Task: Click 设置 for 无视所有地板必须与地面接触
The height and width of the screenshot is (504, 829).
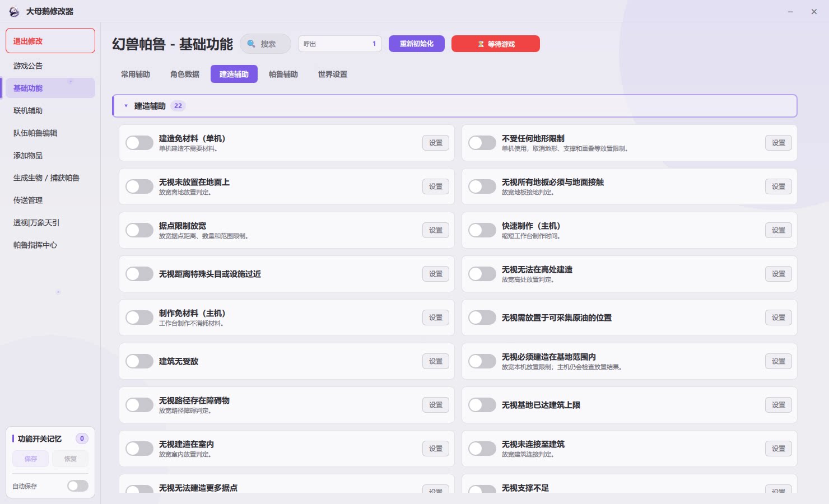Action: coord(779,186)
